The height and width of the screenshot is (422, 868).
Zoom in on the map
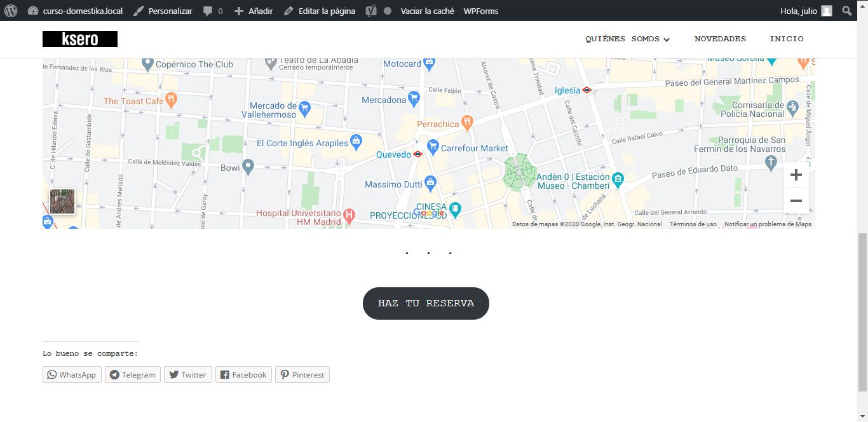[796, 175]
